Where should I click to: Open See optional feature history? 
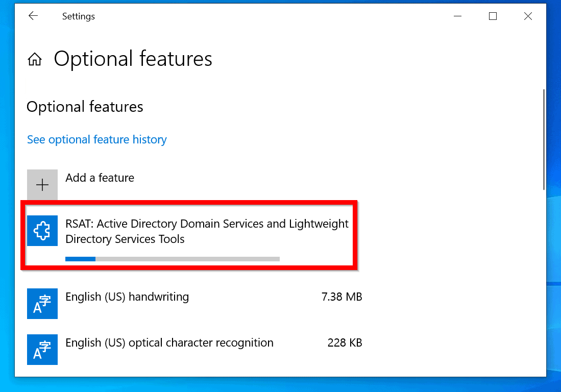tap(96, 139)
